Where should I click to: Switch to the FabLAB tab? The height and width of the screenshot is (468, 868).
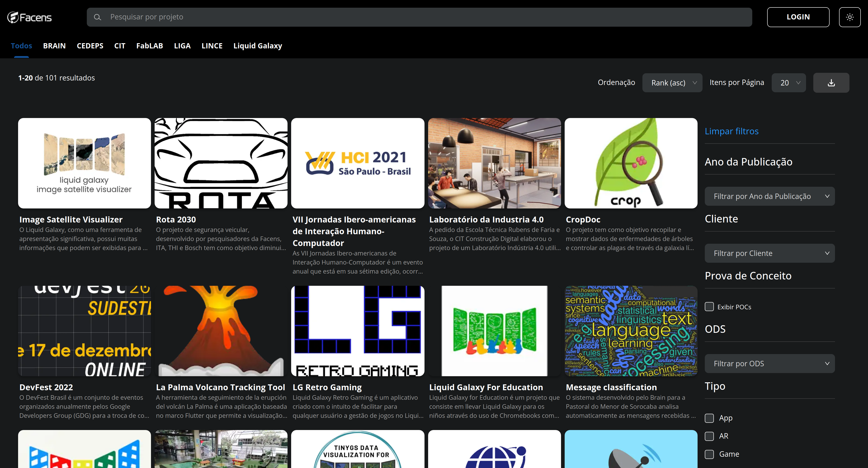(x=149, y=46)
